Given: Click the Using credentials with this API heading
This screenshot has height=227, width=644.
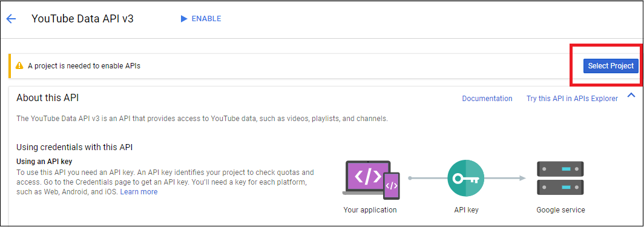Looking at the screenshot, I should (74, 147).
